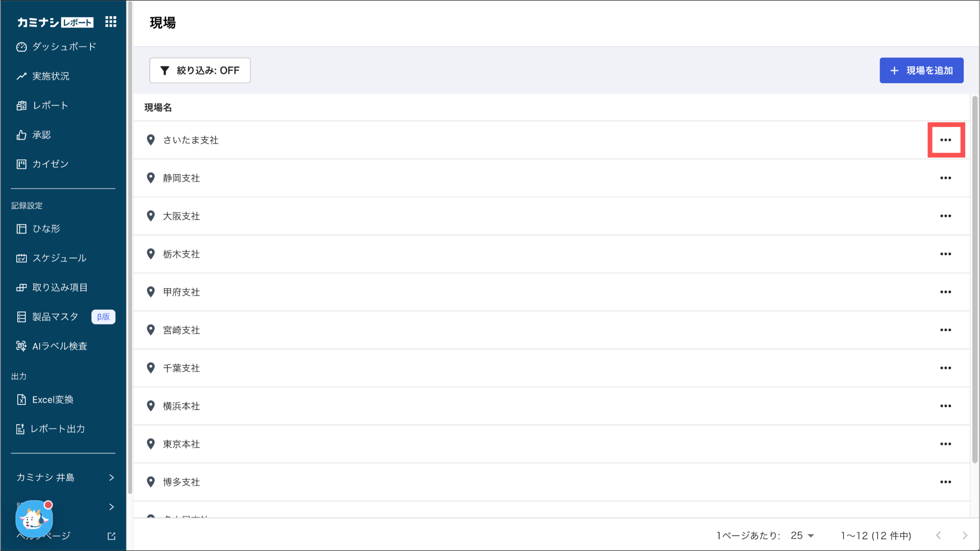Screen dimensions: 980x551
Task: Click the Excel変換 file icon
Action: pyautogui.click(x=21, y=400)
